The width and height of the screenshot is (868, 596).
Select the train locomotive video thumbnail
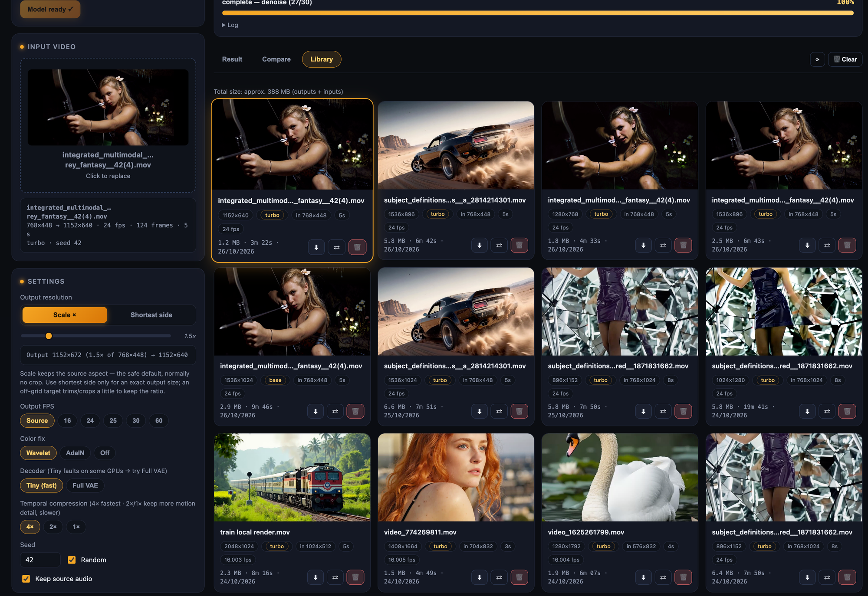pos(292,478)
